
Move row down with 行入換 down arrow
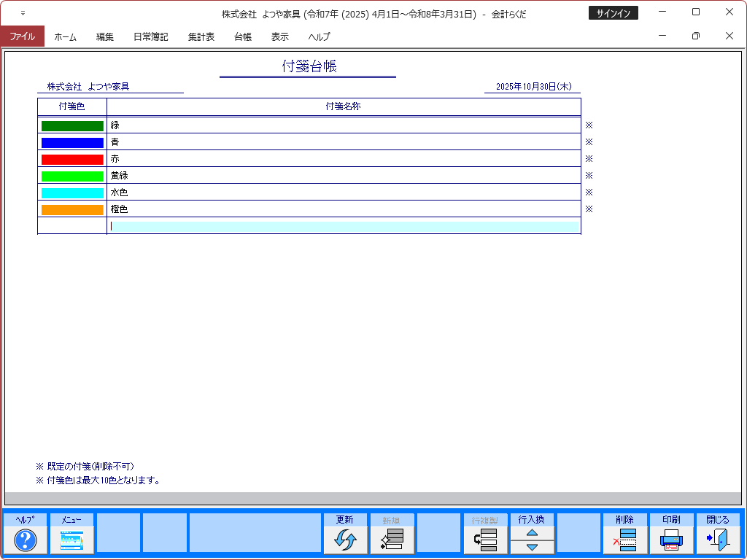click(x=532, y=547)
